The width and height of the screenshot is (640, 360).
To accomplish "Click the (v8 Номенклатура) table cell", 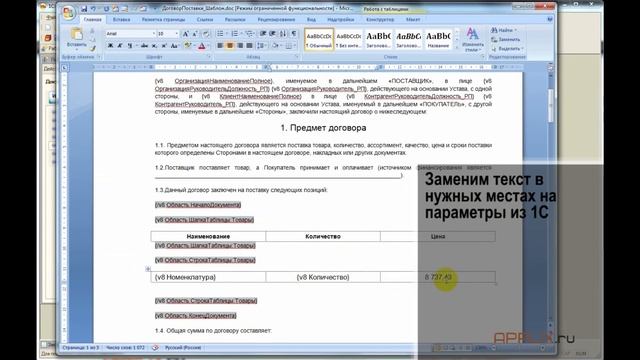I will pyautogui.click(x=208, y=277).
